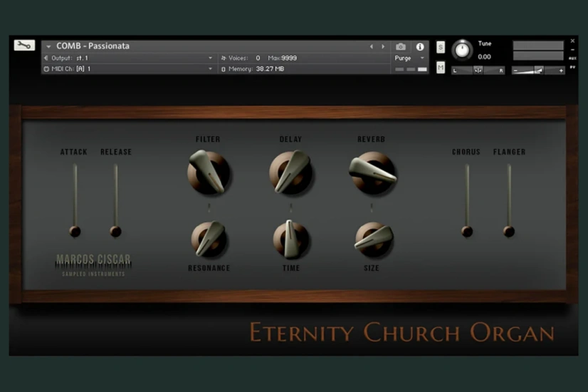Click the Chorus slider handle

click(467, 232)
